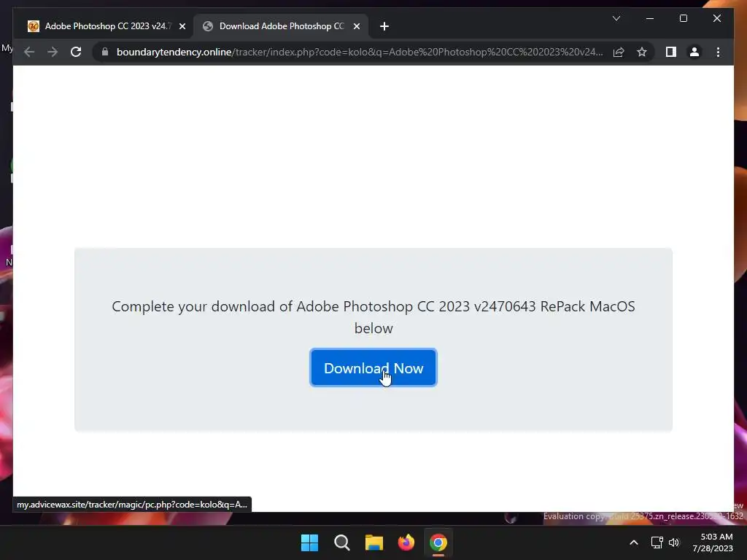Close the Download Adobe Photoshop CC tab
Image resolution: width=747 pixels, height=560 pixels.
[x=356, y=27]
